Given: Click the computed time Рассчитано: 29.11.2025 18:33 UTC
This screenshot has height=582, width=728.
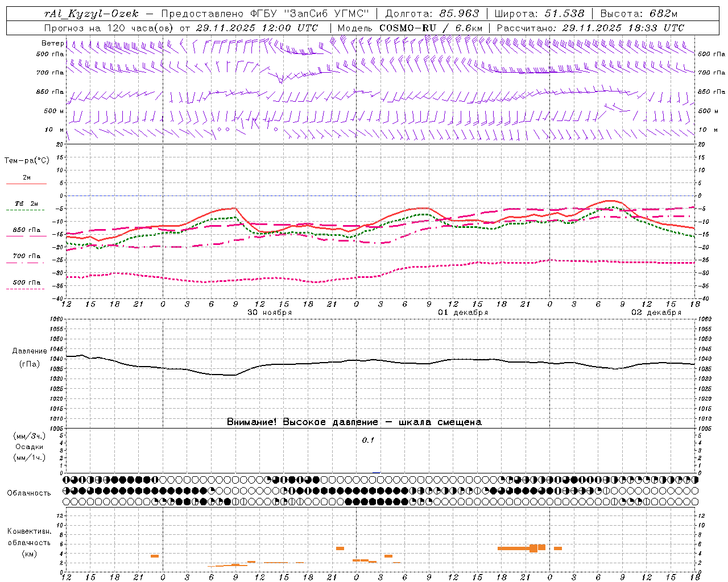Looking at the screenshot, I should [590, 28].
